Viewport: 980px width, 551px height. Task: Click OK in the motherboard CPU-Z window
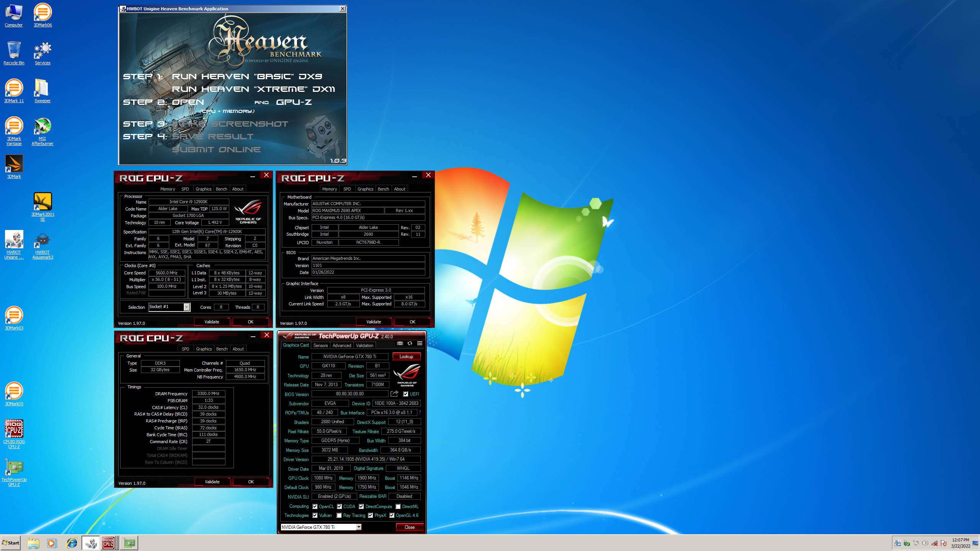[x=412, y=322]
